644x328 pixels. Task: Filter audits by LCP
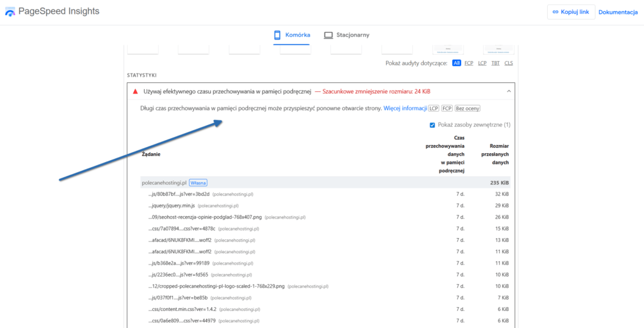(482, 63)
